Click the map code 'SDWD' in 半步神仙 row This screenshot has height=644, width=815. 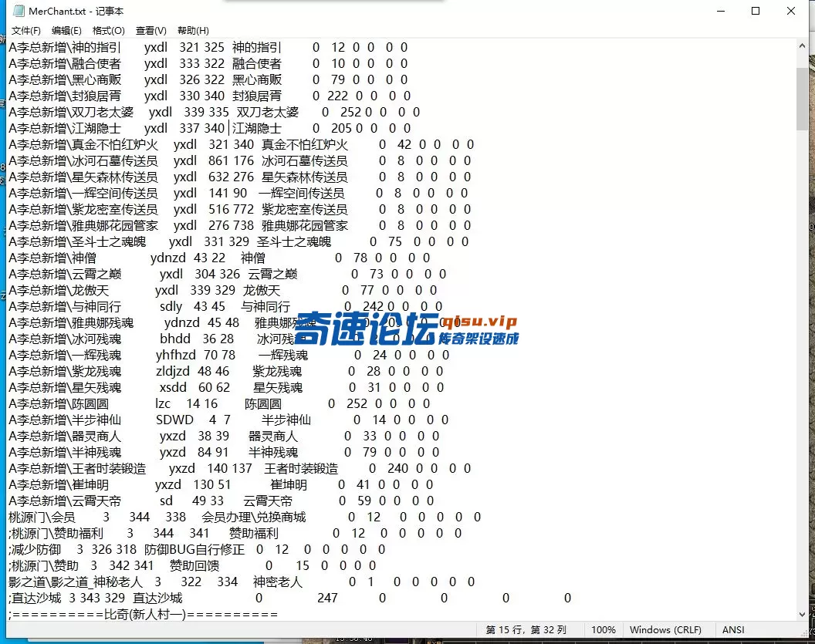point(174,420)
